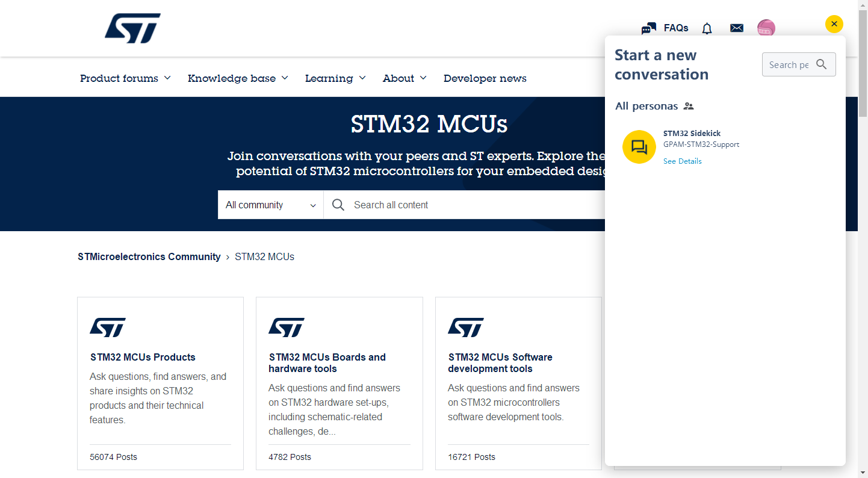Open STM32 MCUs Boards and hardware tools
The image size is (868, 478).
click(x=327, y=362)
